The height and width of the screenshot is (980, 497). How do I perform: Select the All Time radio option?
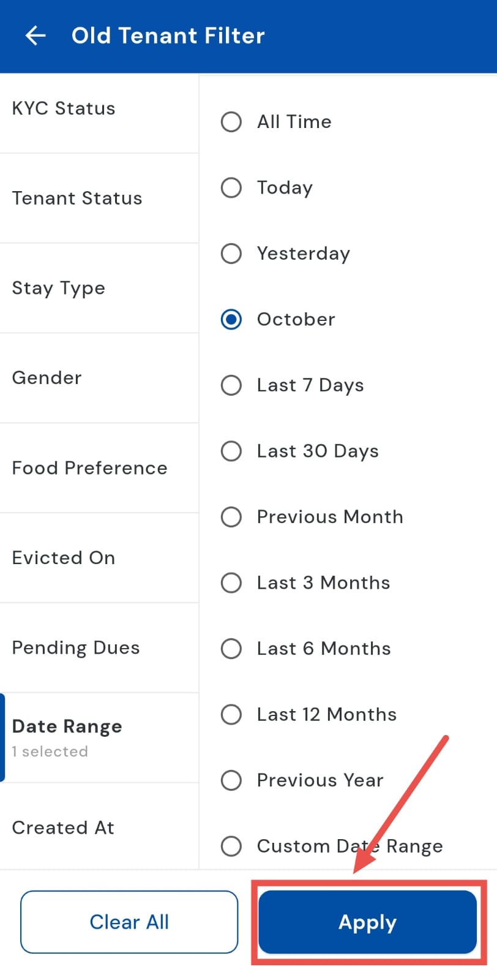[231, 122]
